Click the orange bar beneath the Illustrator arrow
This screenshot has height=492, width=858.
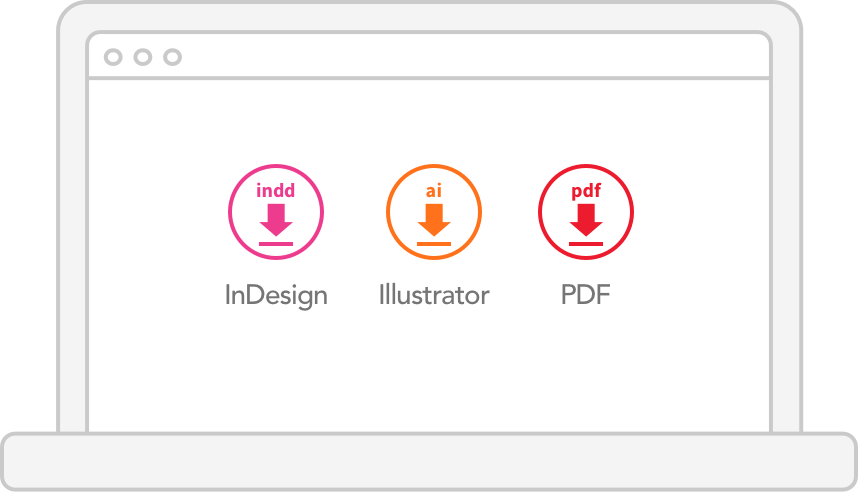pos(434,244)
